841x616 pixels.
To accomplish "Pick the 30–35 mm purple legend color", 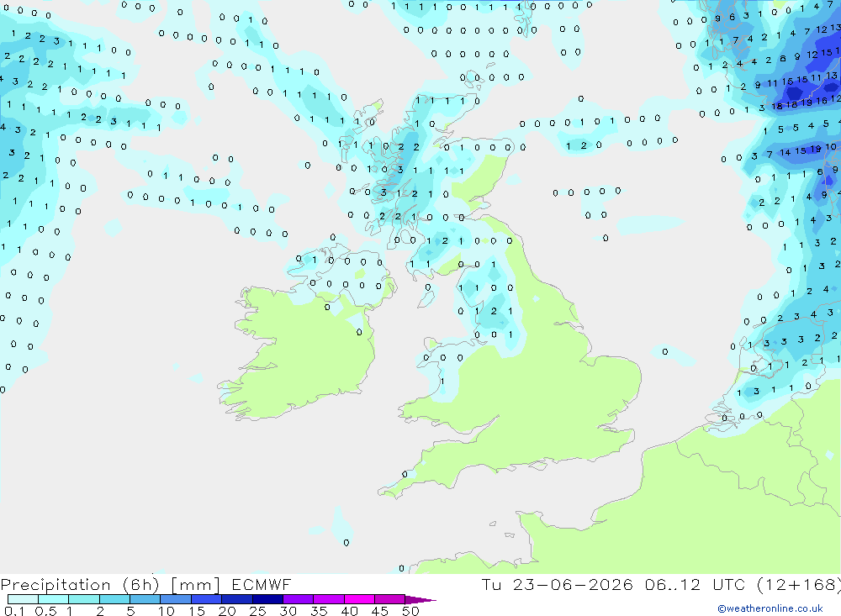I will click(299, 599).
